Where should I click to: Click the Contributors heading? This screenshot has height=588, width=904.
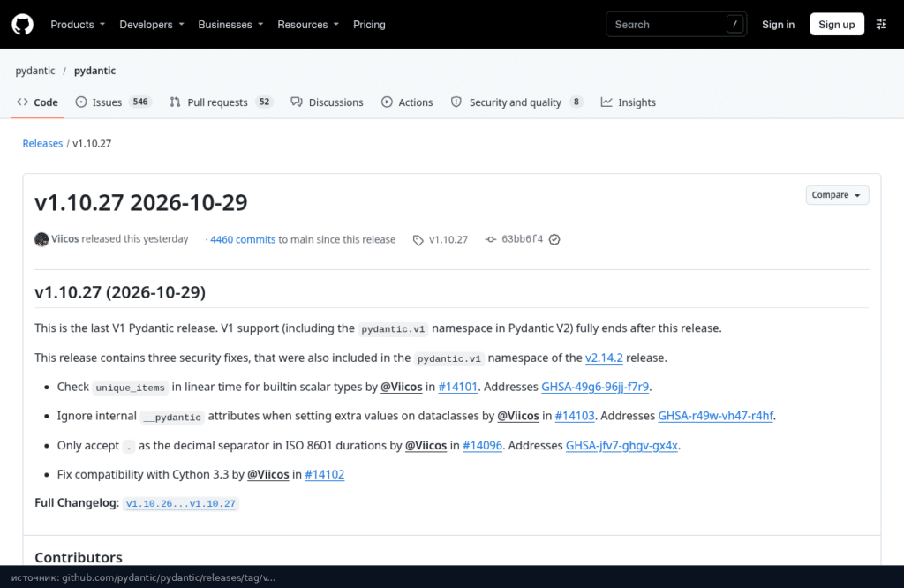tap(79, 557)
